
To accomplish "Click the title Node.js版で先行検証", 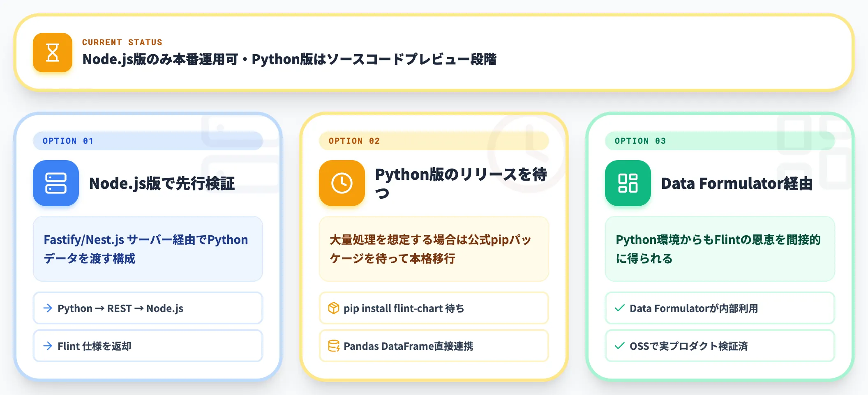I will (162, 184).
